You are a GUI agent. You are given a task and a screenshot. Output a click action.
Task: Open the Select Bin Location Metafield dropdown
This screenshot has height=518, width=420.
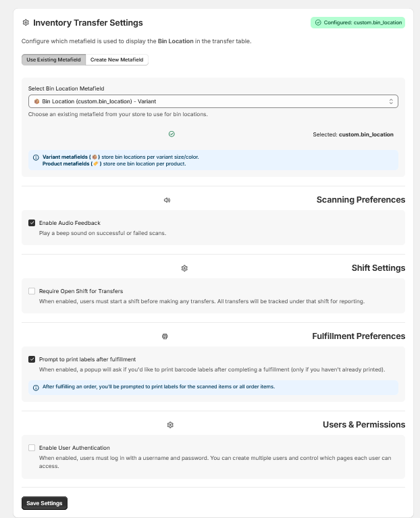pos(213,101)
